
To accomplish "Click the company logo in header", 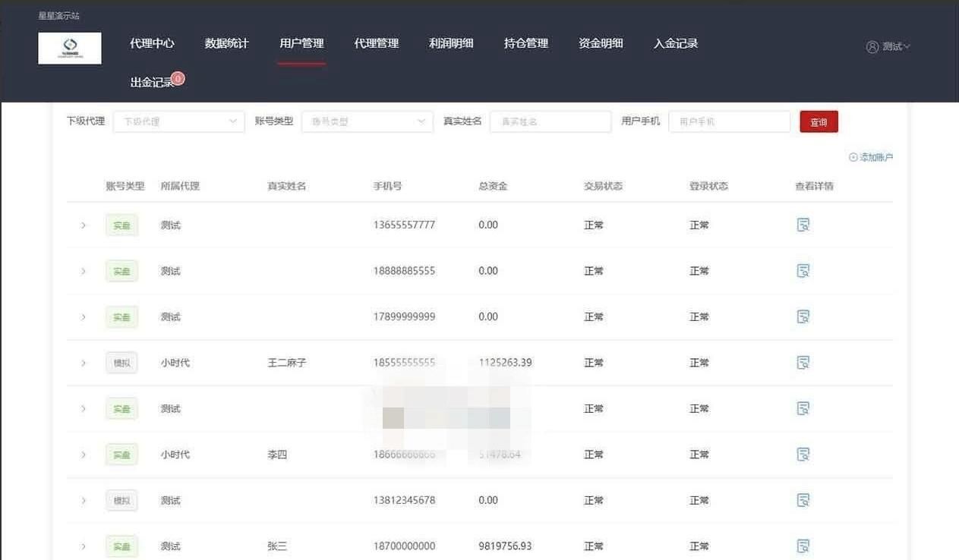I will 70,49.
